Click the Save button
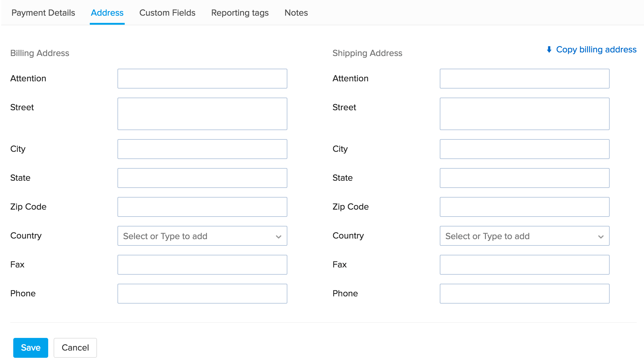The image size is (644, 362). pos(30,348)
